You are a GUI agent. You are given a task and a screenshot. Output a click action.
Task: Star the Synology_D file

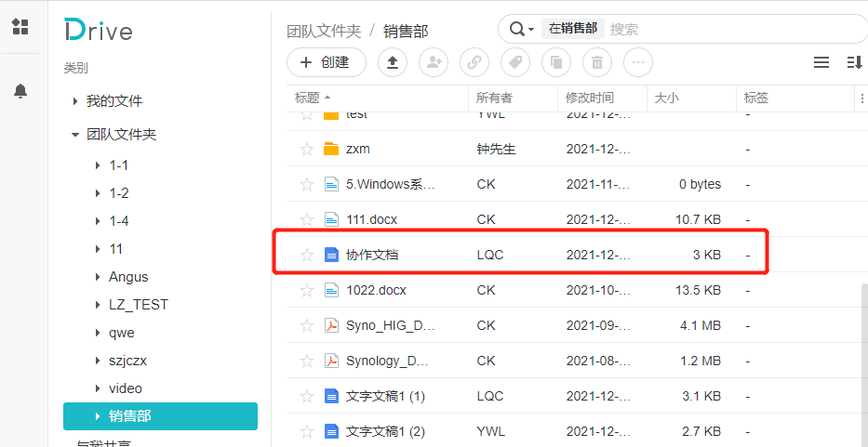click(x=307, y=361)
